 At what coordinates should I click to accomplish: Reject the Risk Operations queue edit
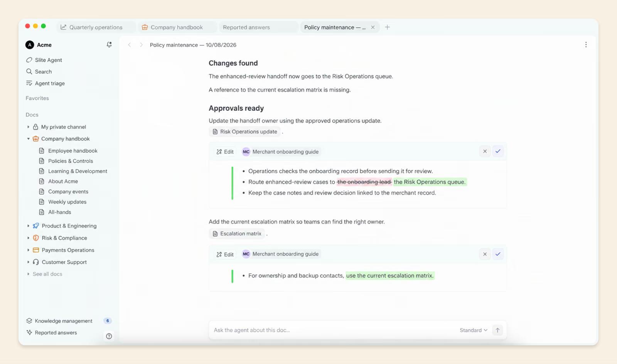click(485, 152)
